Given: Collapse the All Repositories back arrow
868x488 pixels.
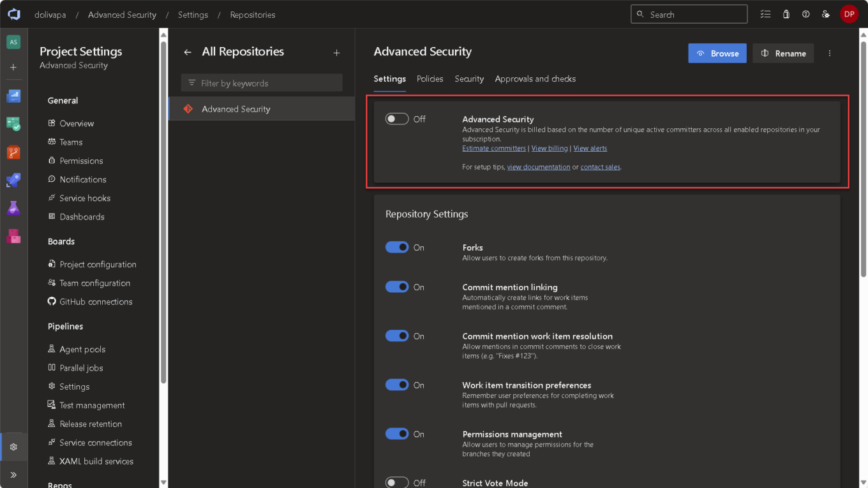Looking at the screenshot, I should [x=187, y=52].
